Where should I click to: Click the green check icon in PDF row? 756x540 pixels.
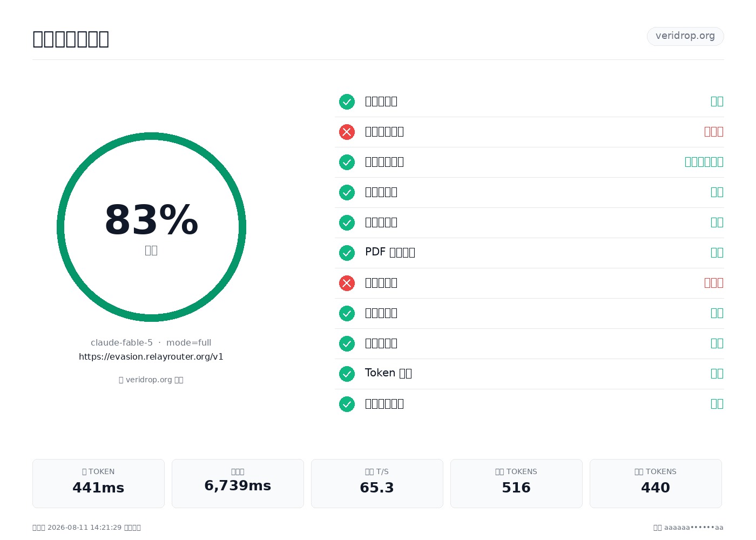[x=347, y=253]
